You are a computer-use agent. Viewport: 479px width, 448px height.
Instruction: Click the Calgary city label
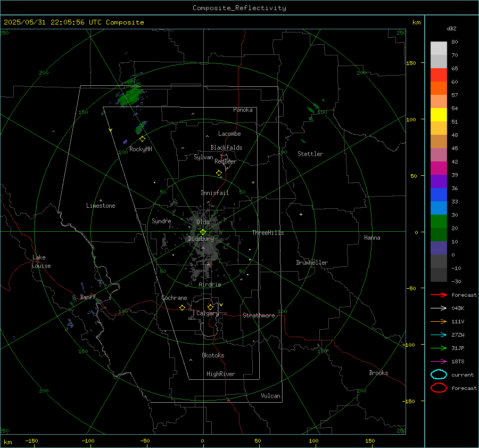208,313
